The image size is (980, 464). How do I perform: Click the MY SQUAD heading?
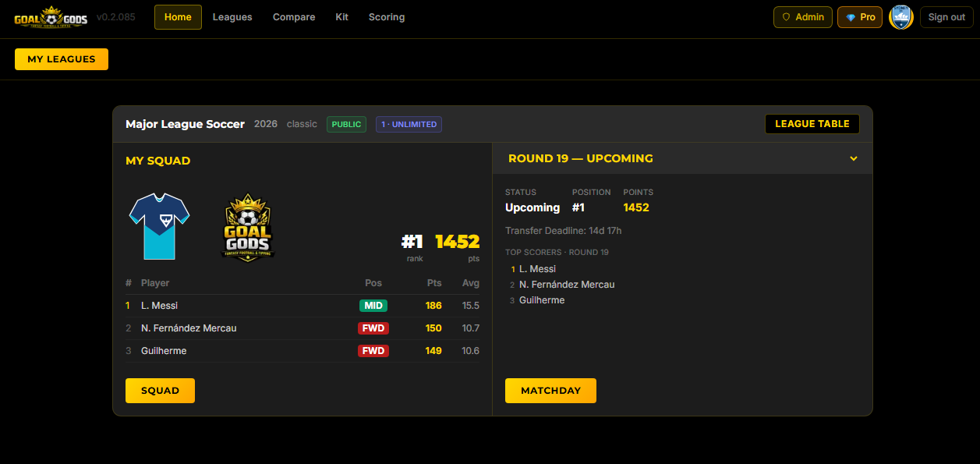coord(158,161)
